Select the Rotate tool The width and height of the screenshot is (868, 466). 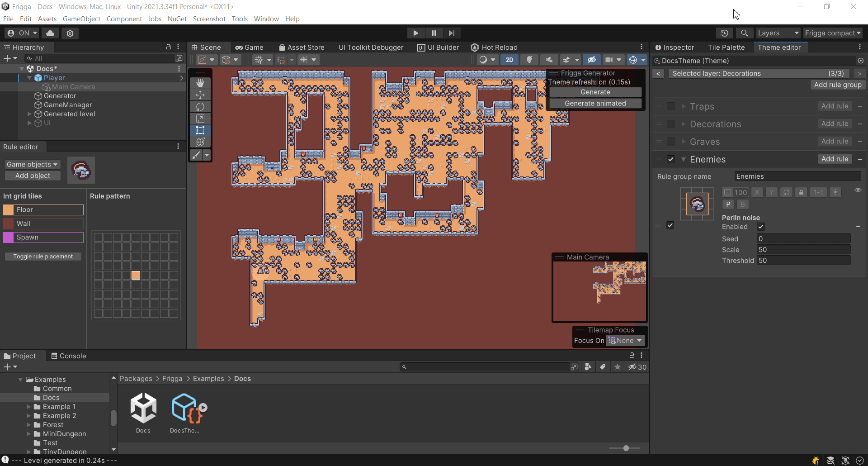click(200, 106)
